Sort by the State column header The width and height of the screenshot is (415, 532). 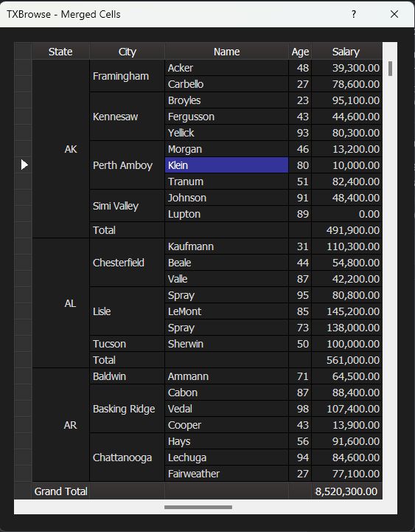coord(60,52)
